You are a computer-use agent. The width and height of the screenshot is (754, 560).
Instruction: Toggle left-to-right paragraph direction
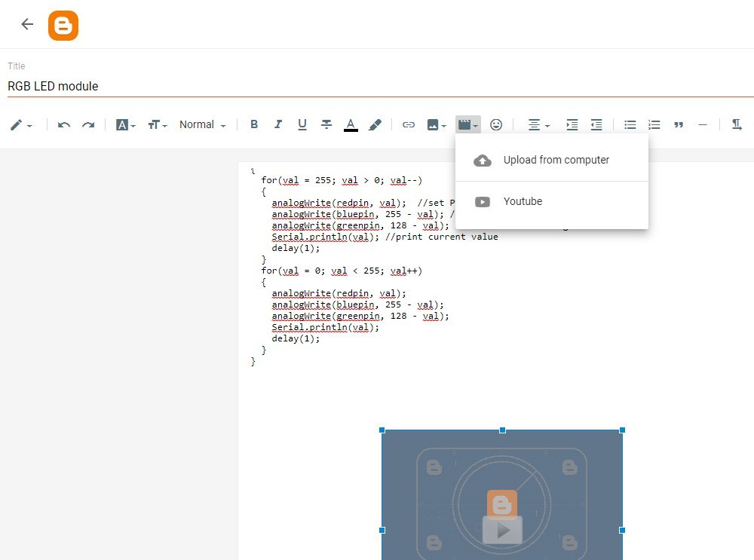[x=736, y=125]
